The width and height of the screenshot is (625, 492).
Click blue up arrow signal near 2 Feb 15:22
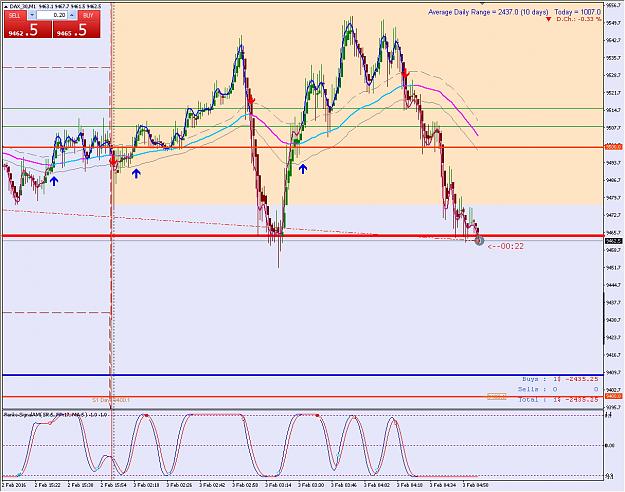(x=54, y=181)
